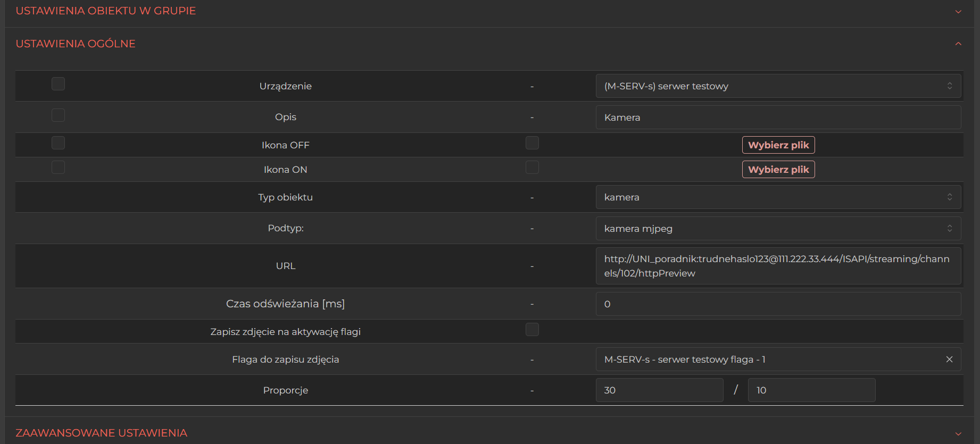
Task: Click the URL row label
Action: pos(286,266)
